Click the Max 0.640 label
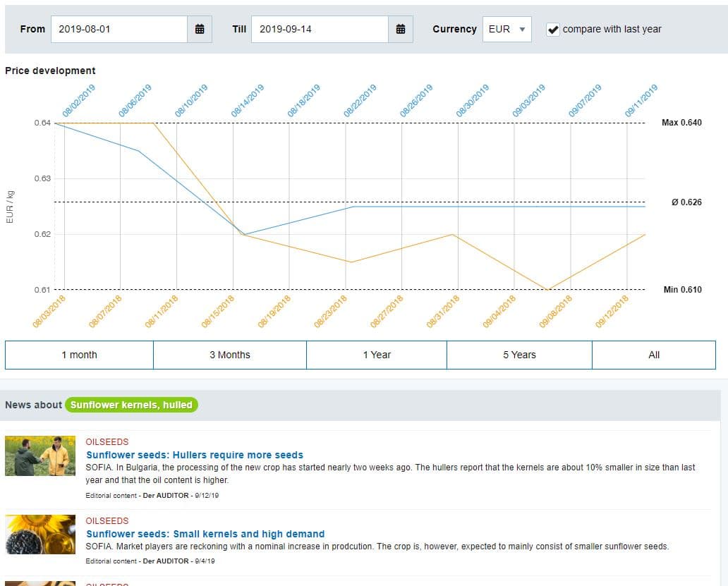Viewport: 728px width, 586px height. (681, 123)
